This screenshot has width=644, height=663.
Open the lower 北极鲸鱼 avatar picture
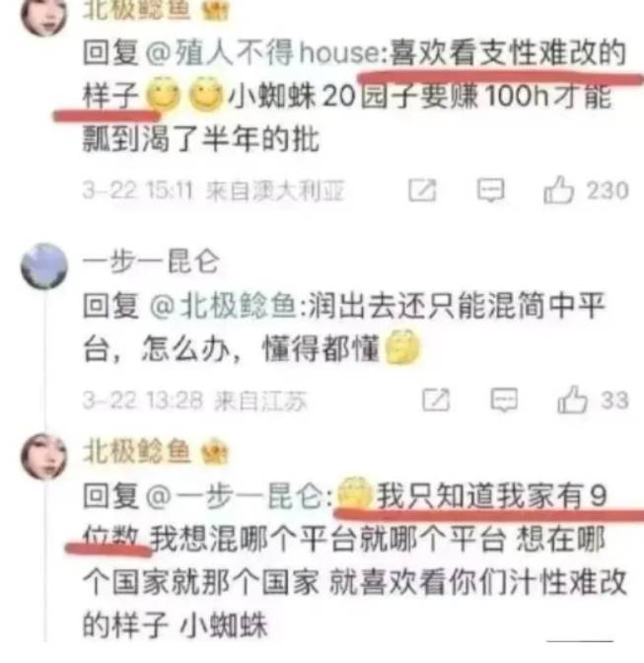(x=44, y=456)
